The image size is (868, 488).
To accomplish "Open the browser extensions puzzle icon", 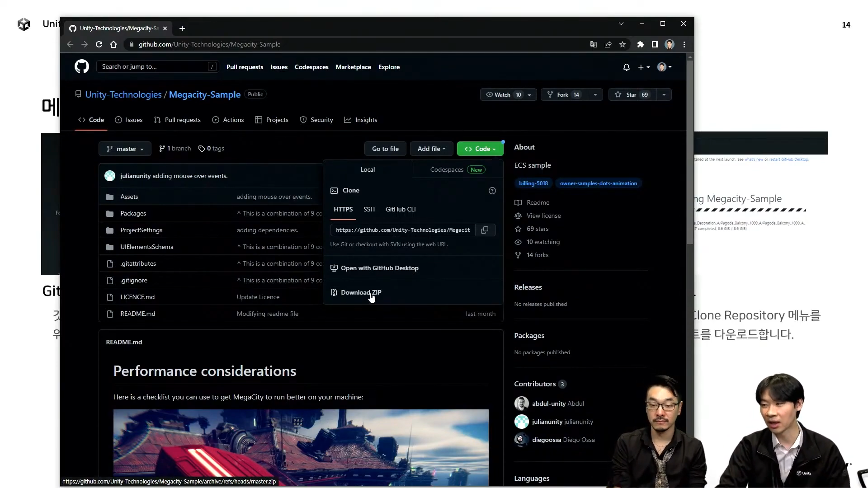I will click(x=640, y=44).
